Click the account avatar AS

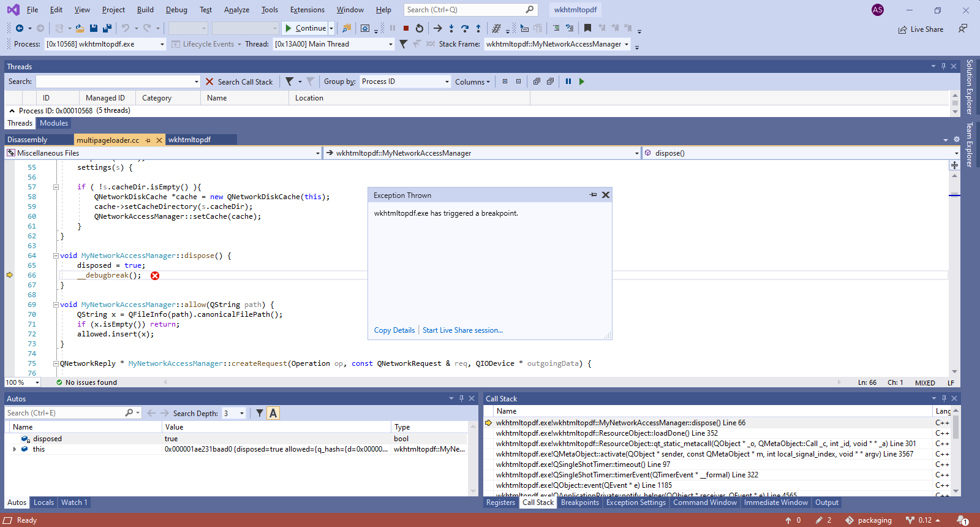[878, 10]
